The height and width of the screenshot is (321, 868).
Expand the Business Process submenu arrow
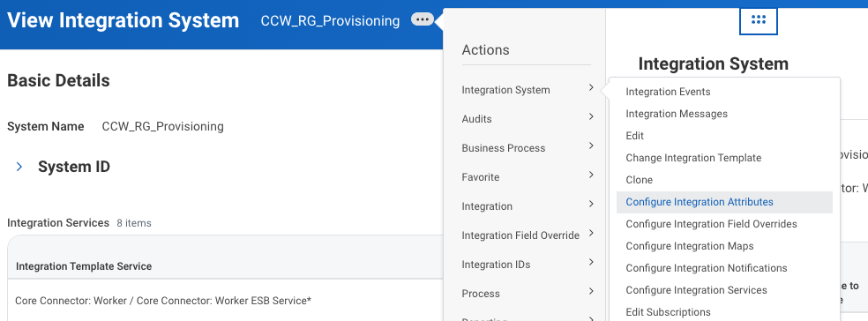591,146
